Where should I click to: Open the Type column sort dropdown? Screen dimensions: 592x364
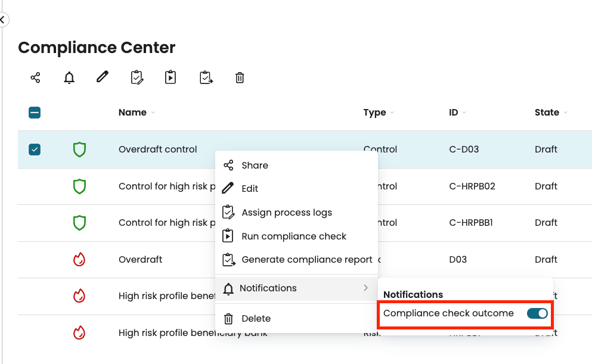pos(392,113)
